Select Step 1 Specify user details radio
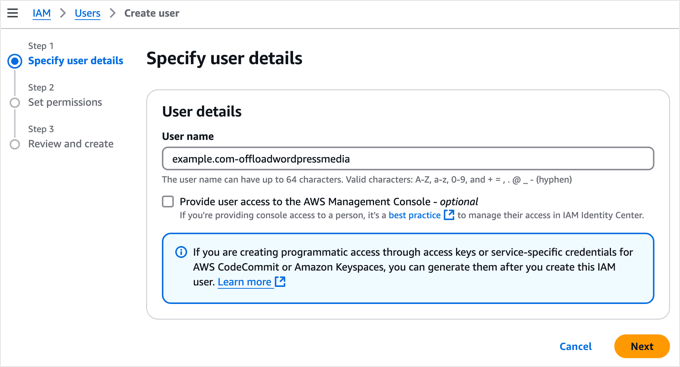The width and height of the screenshot is (680, 367). pyautogui.click(x=15, y=61)
